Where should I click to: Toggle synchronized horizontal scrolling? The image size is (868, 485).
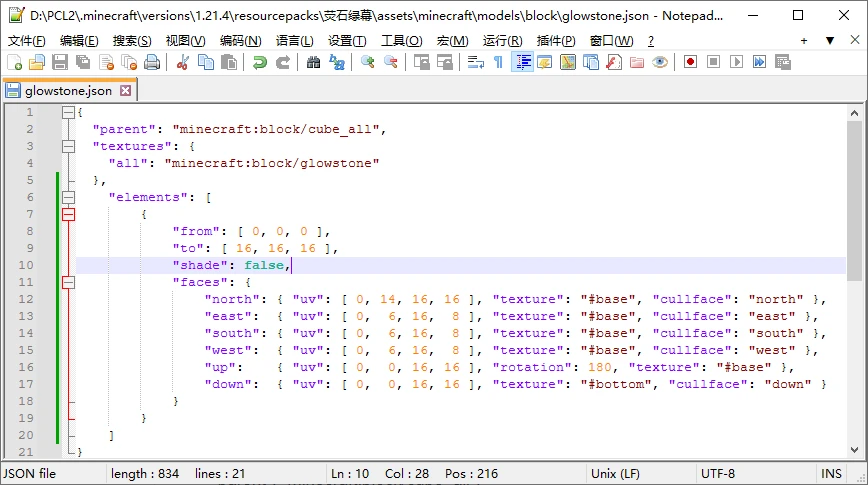point(445,62)
